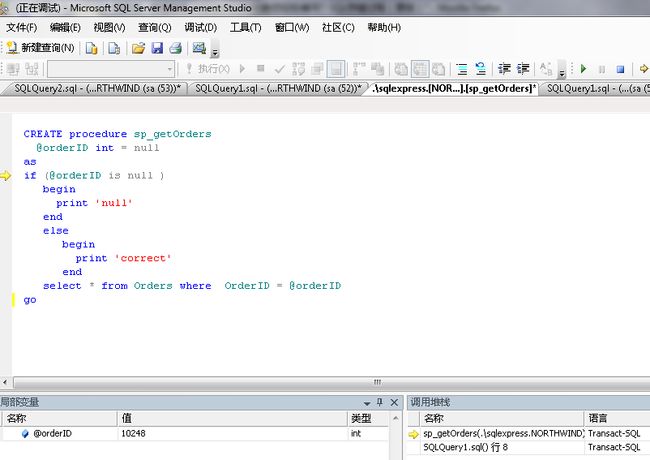
Task: Click the green Continue debugging arrow
Action: 583,69
